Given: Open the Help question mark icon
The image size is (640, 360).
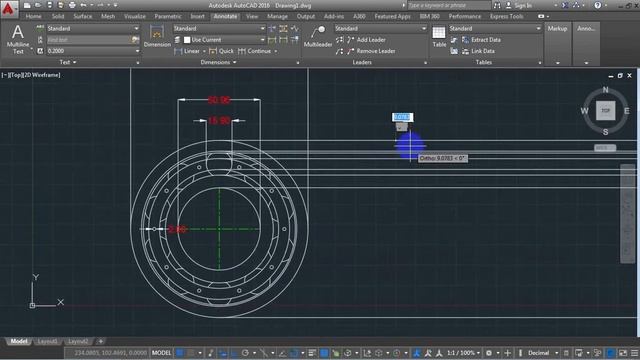Looking at the screenshot, I should pyautogui.click(x=598, y=5).
